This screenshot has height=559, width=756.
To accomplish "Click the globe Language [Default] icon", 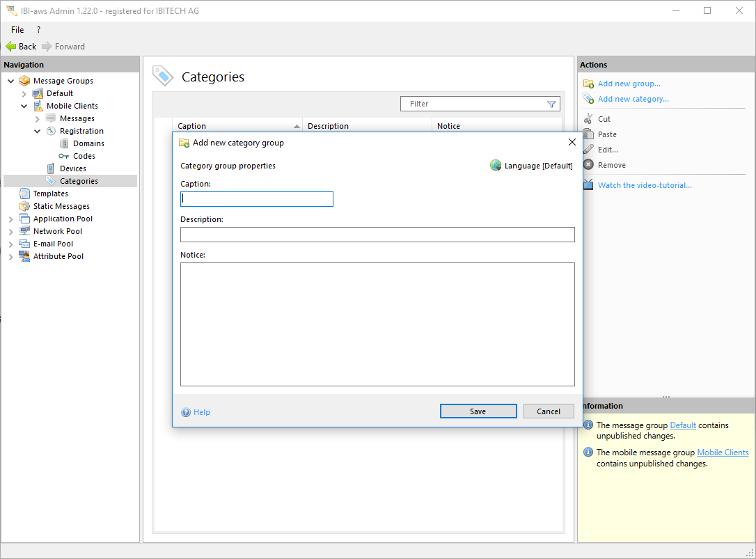I will 496,166.
